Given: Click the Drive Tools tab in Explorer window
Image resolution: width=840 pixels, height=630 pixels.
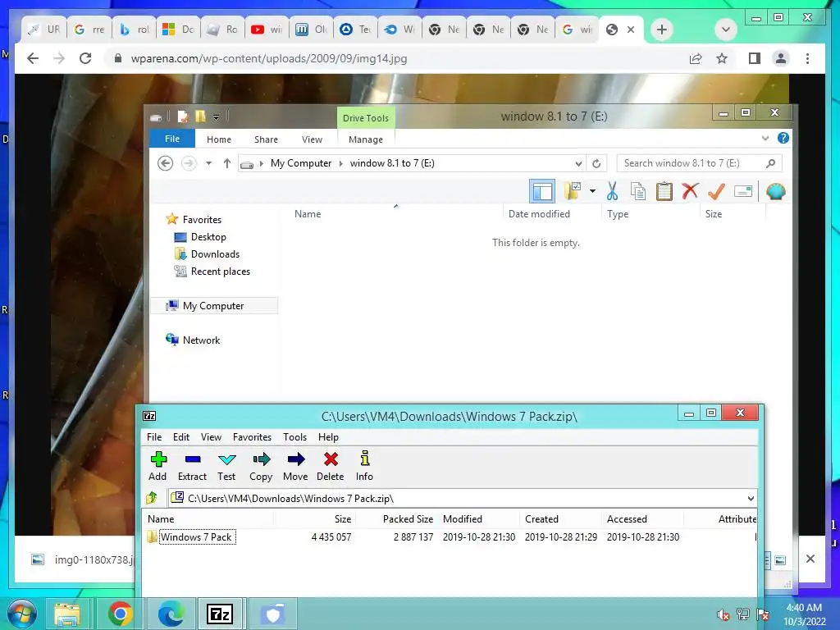Looking at the screenshot, I should point(366,118).
